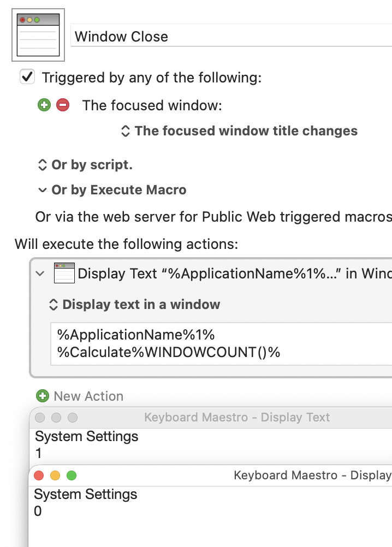Image resolution: width=392 pixels, height=547 pixels.
Task: Click the inactive Display Text window title bar
Action: point(211,418)
